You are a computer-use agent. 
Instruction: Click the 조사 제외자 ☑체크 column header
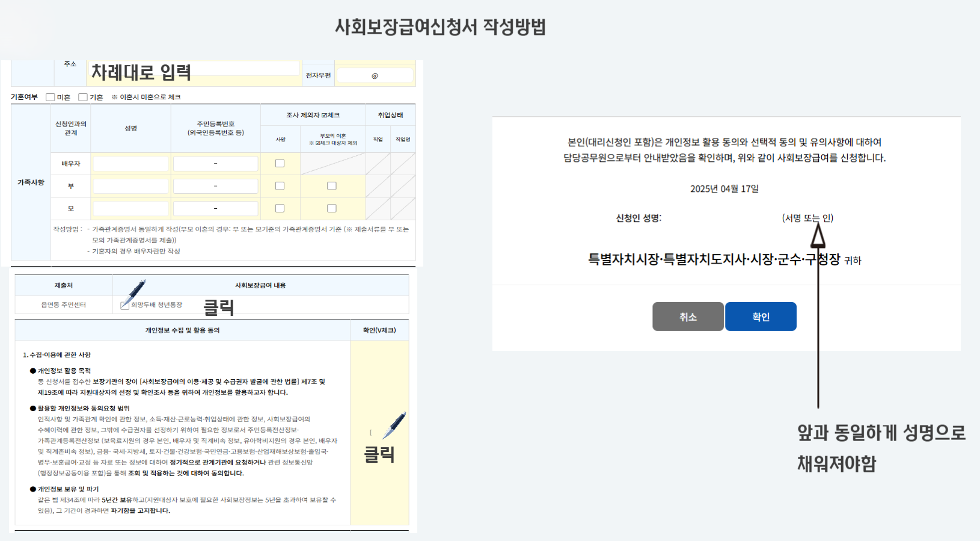click(x=313, y=115)
